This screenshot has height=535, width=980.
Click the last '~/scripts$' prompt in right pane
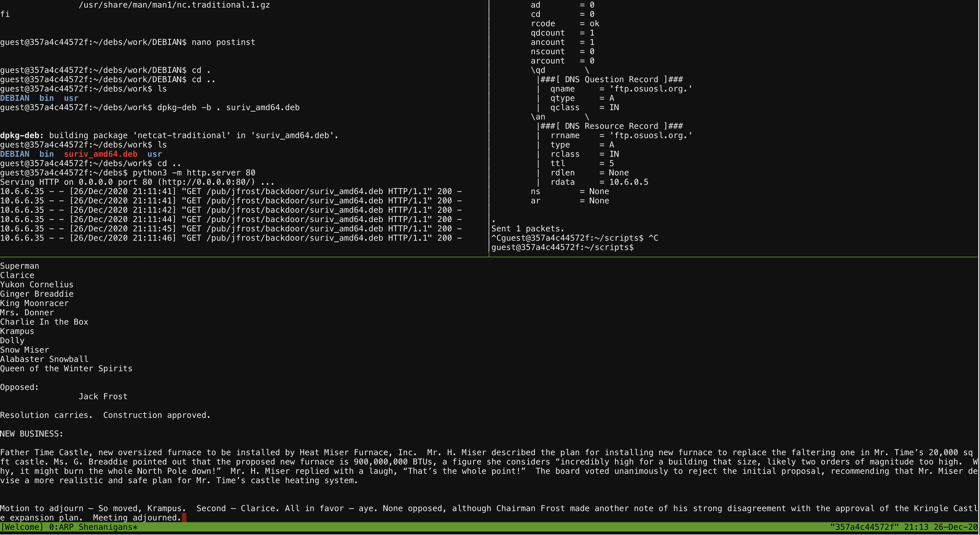click(563, 247)
